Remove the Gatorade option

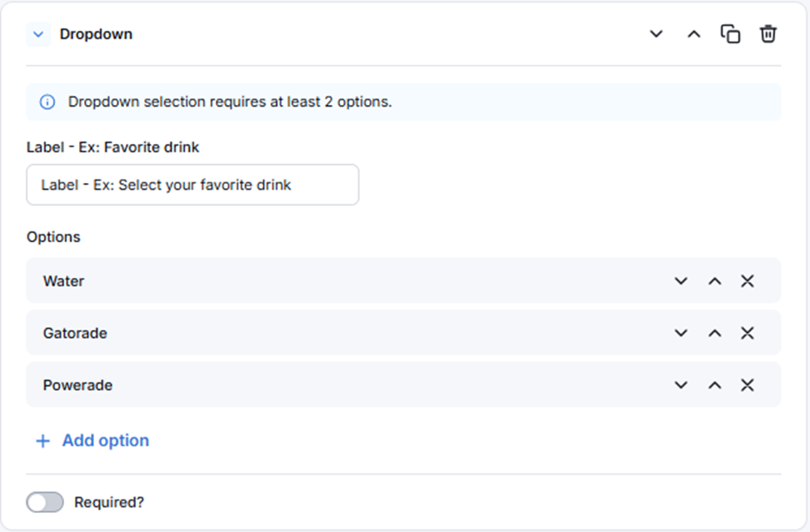(747, 333)
